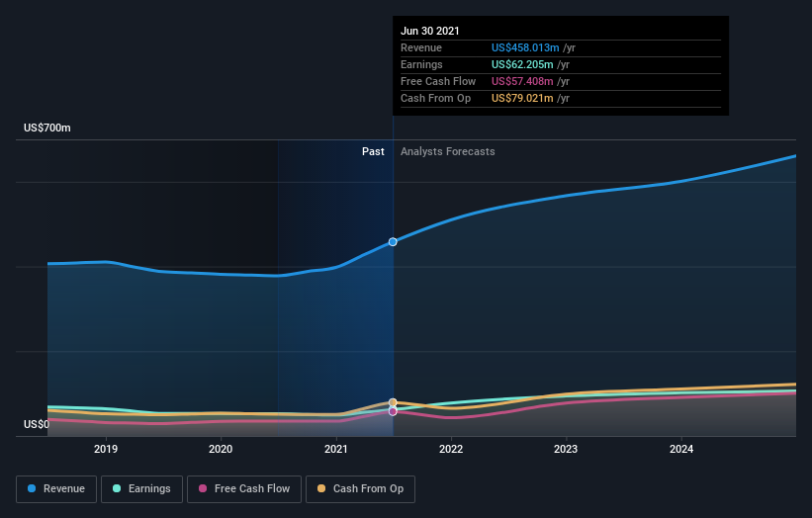This screenshot has height=518, width=812.
Task: Click the US$79.021m cash from op value
Action: coord(522,98)
